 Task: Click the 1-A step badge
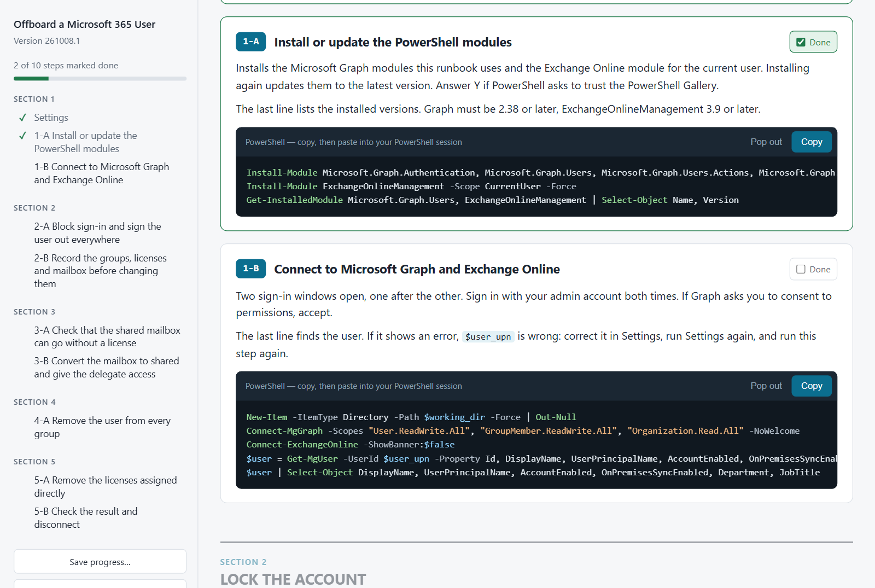pos(251,42)
